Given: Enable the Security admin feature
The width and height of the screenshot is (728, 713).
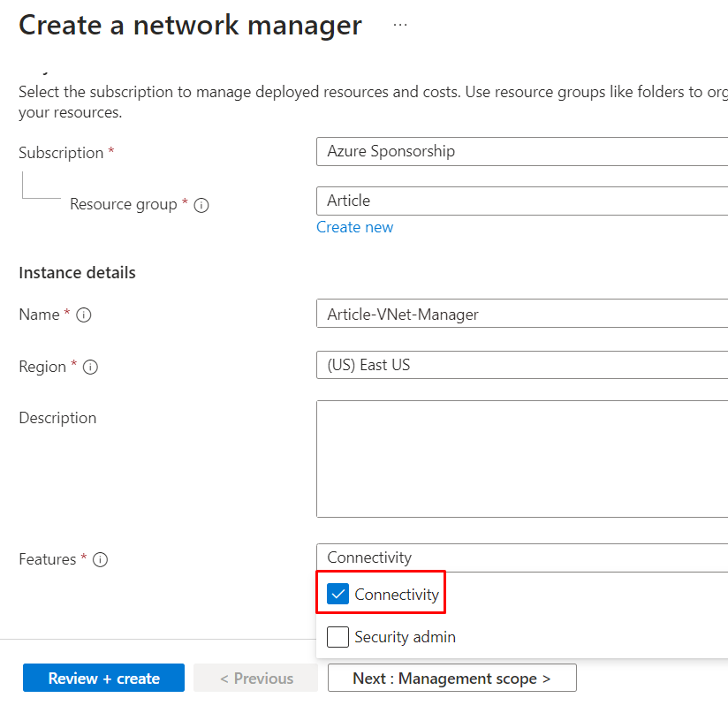Looking at the screenshot, I should (337, 636).
